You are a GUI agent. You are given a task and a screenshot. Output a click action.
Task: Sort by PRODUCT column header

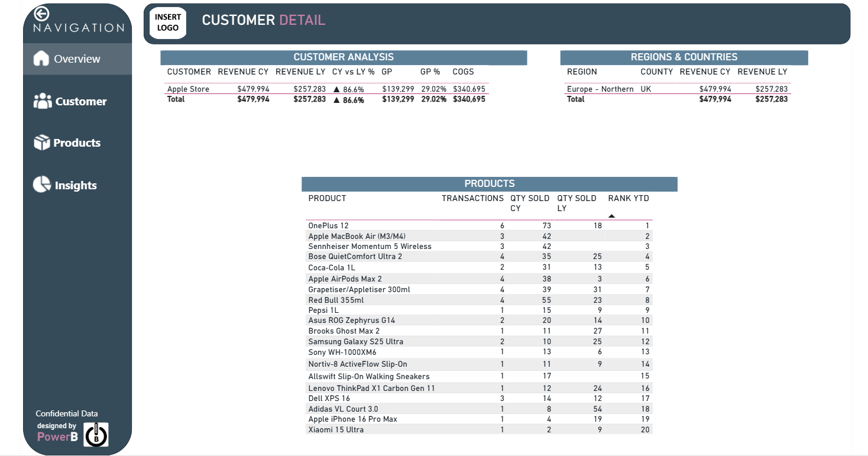[327, 198]
